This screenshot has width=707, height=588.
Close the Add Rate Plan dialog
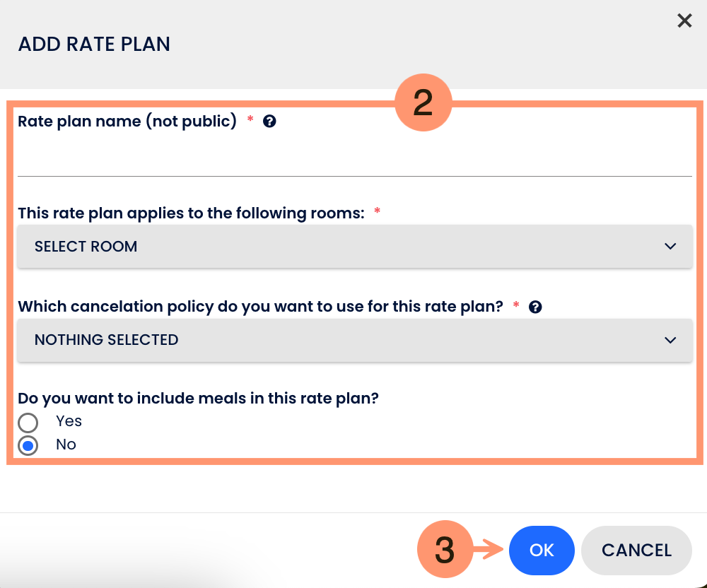[x=684, y=21]
